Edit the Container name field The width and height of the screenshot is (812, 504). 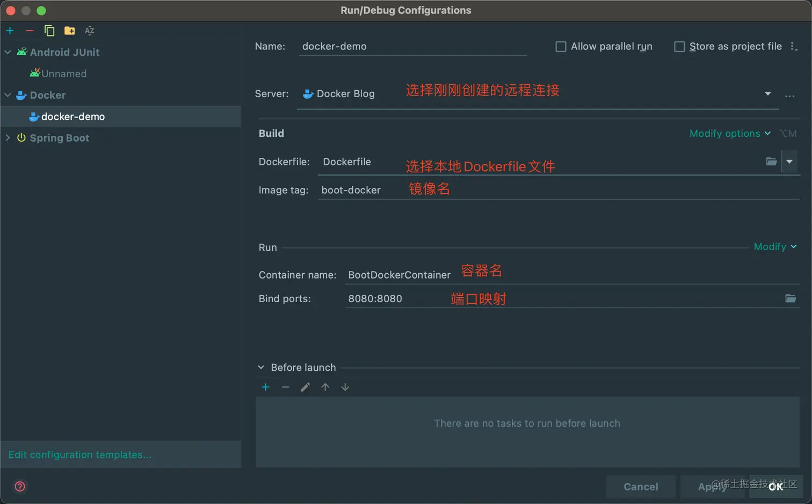pos(572,274)
